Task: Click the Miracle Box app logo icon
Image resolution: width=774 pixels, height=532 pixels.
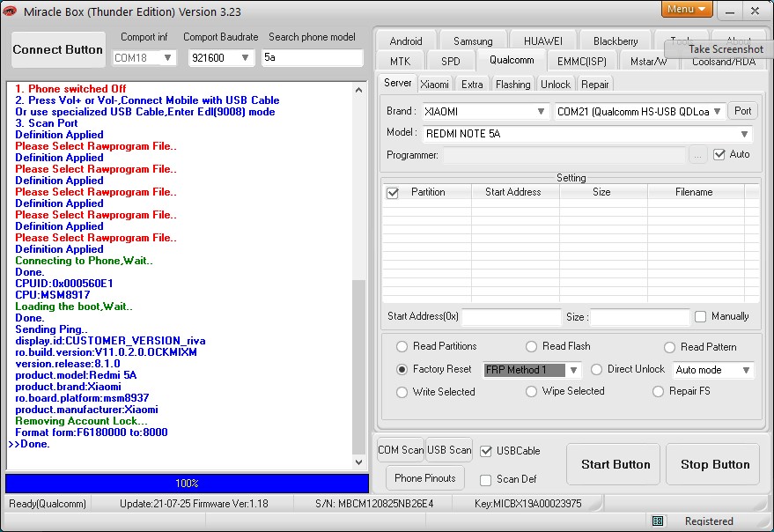Action: pyautogui.click(x=10, y=11)
